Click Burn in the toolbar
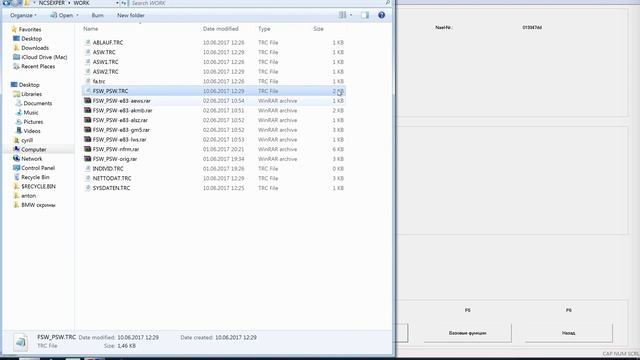 (98, 16)
